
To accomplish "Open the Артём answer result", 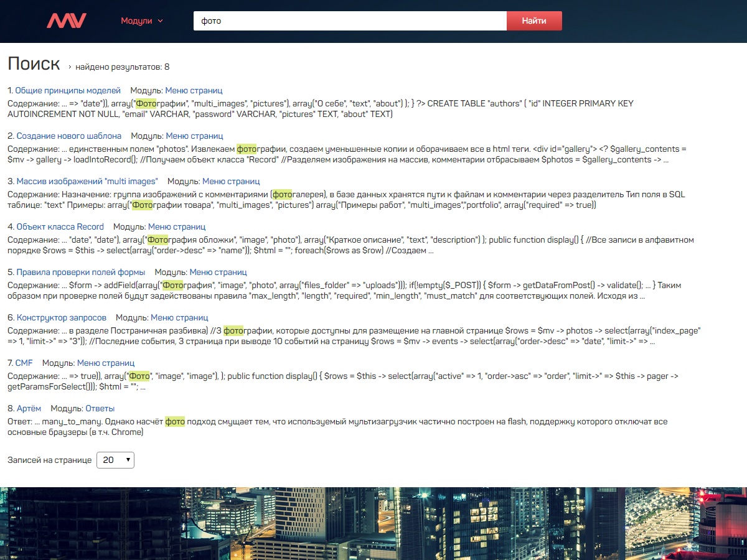I will point(29,408).
